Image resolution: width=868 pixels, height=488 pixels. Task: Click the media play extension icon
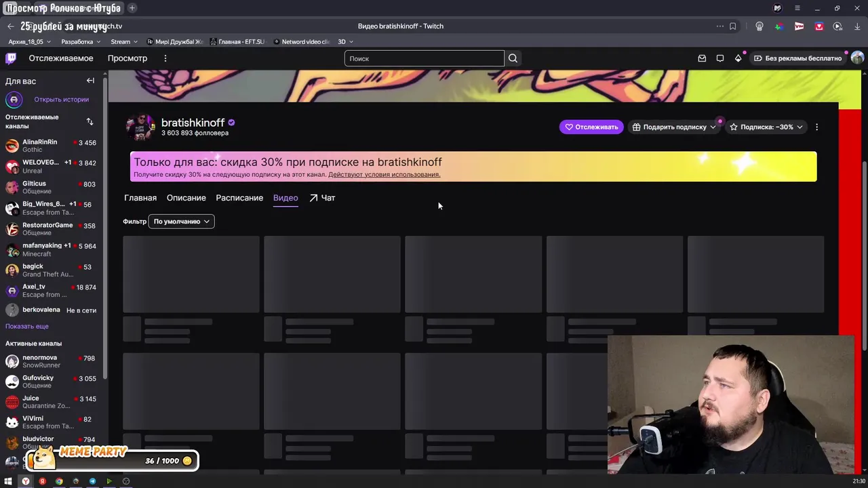tap(838, 26)
